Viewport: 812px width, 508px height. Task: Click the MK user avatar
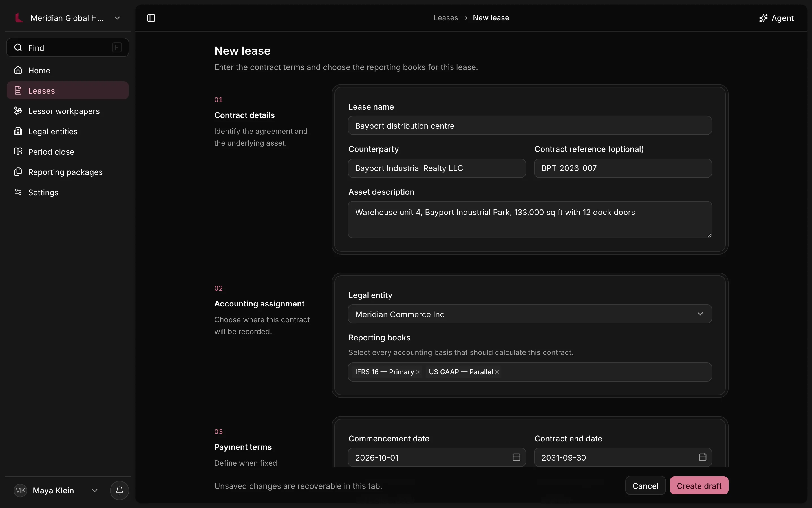pos(20,491)
